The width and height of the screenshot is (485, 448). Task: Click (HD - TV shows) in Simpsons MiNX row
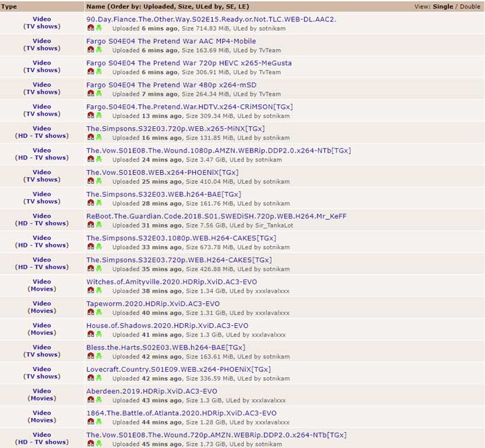42,136
